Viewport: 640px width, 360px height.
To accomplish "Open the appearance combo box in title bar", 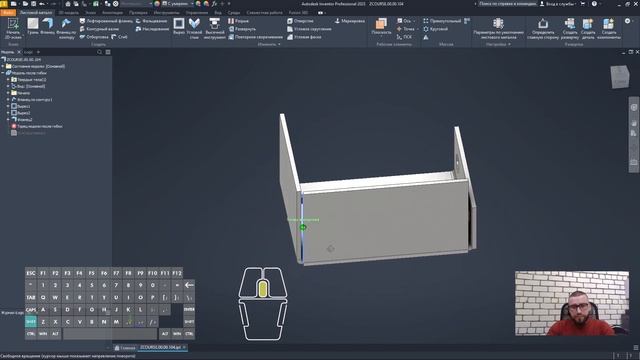I will point(178,4).
